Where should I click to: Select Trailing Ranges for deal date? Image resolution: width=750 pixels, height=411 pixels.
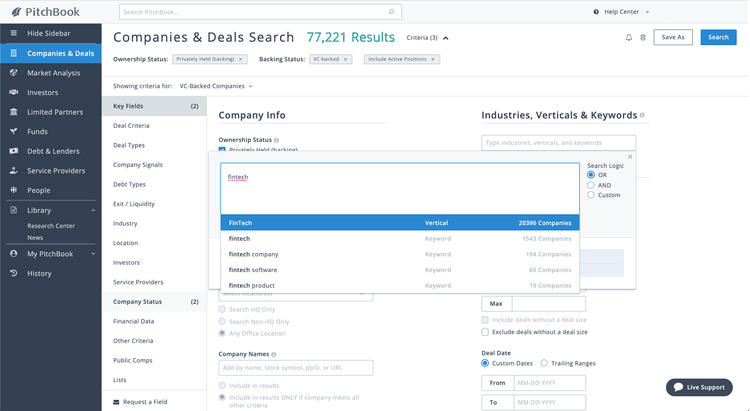[544, 363]
